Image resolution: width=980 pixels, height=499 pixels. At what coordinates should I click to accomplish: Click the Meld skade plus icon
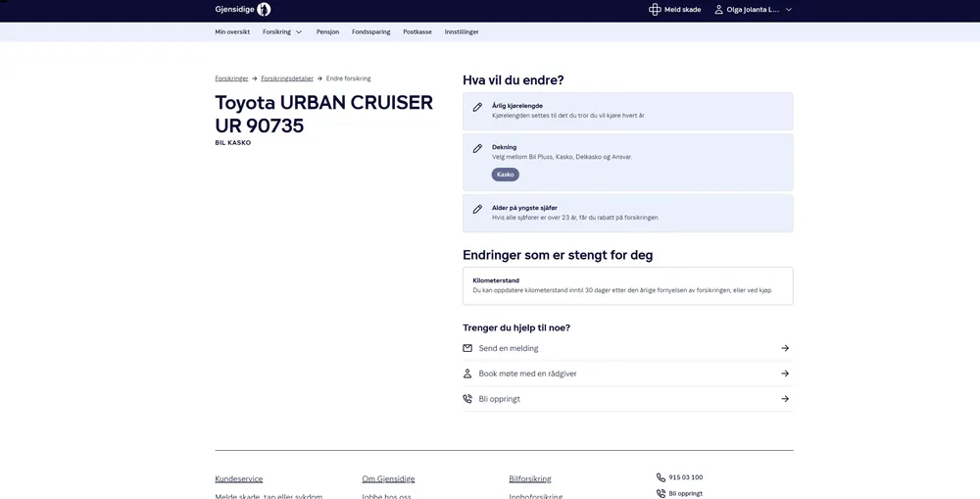pyautogui.click(x=655, y=10)
